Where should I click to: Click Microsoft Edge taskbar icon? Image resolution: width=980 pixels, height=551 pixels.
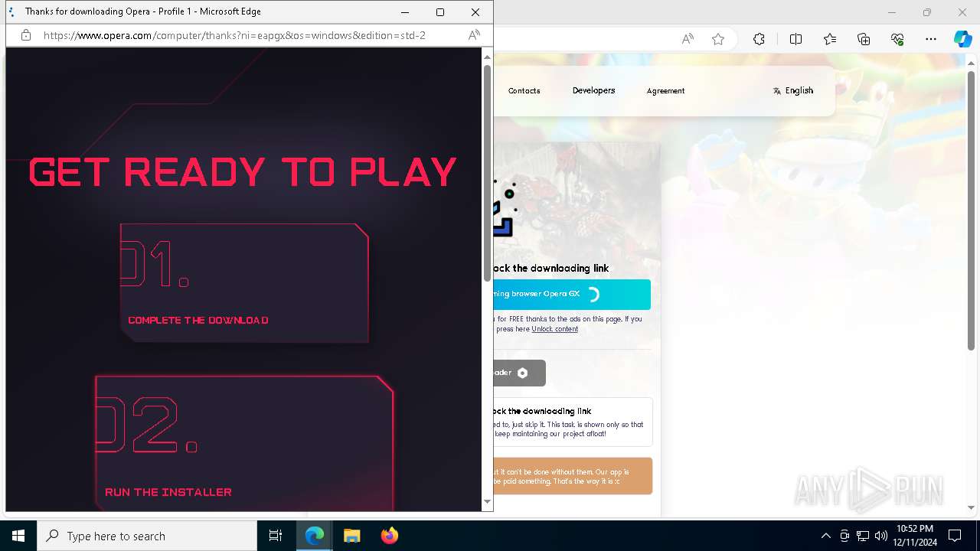pos(315,536)
